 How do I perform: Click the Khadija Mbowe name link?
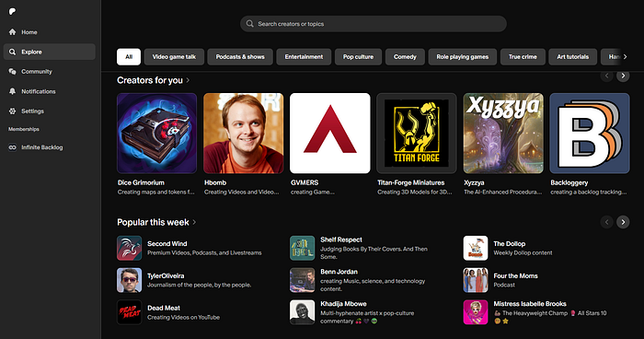(343, 304)
